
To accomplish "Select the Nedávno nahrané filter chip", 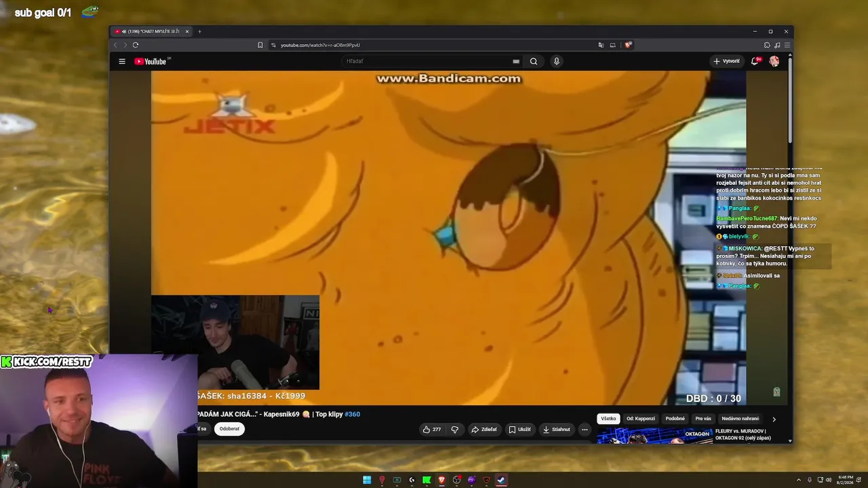I will tap(741, 419).
